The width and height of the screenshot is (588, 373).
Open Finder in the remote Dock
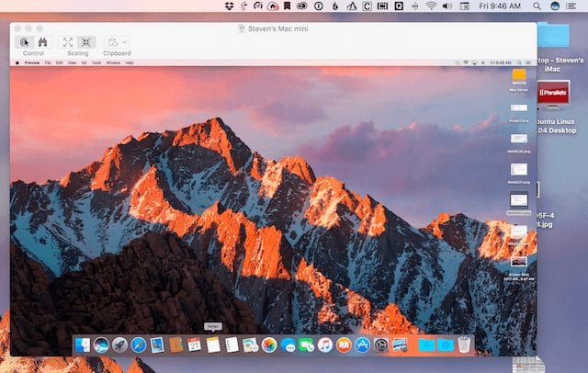tap(85, 345)
